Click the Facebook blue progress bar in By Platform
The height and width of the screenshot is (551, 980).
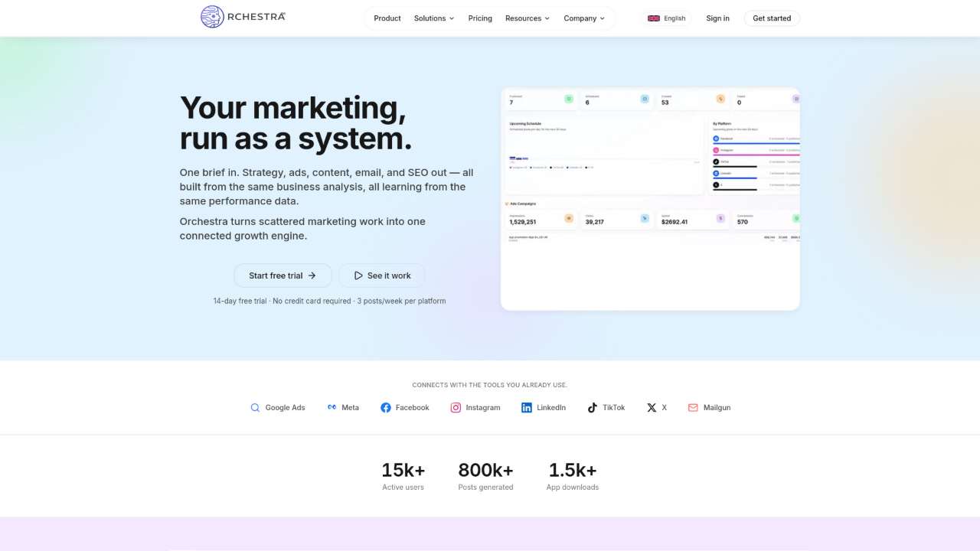click(x=756, y=143)
